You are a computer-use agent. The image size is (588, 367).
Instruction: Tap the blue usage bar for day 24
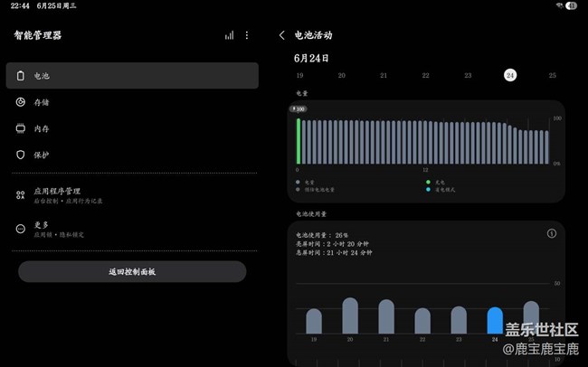tap(495, 321)
